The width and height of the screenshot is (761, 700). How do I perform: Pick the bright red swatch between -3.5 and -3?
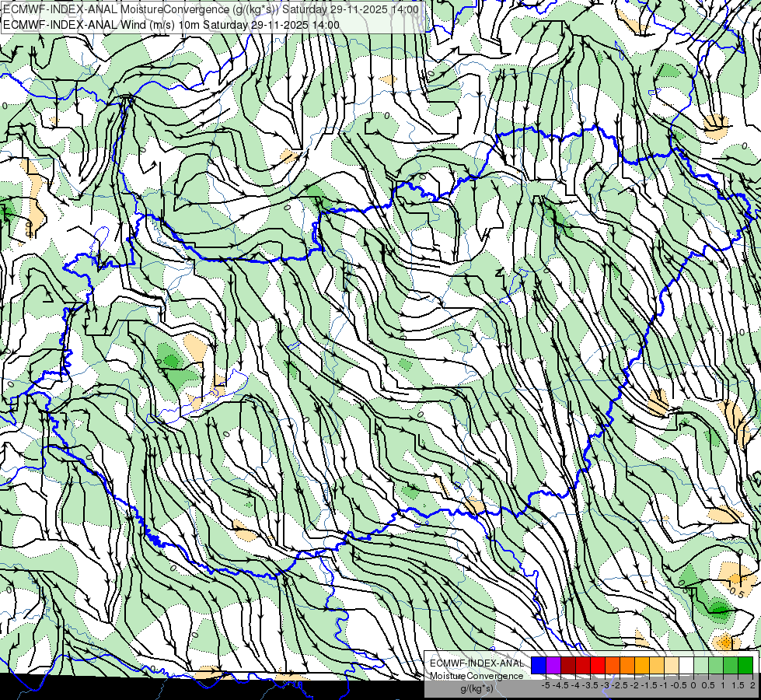click(x=598, y=666)
